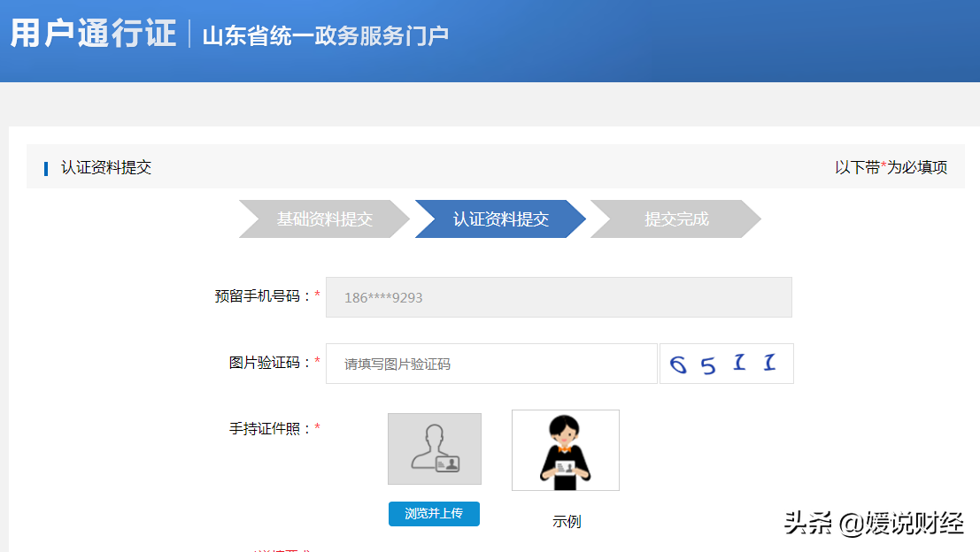Select the 认证资料提交 step tab
This screenshot has width=980, height=552.
click(x=501, y=219)
